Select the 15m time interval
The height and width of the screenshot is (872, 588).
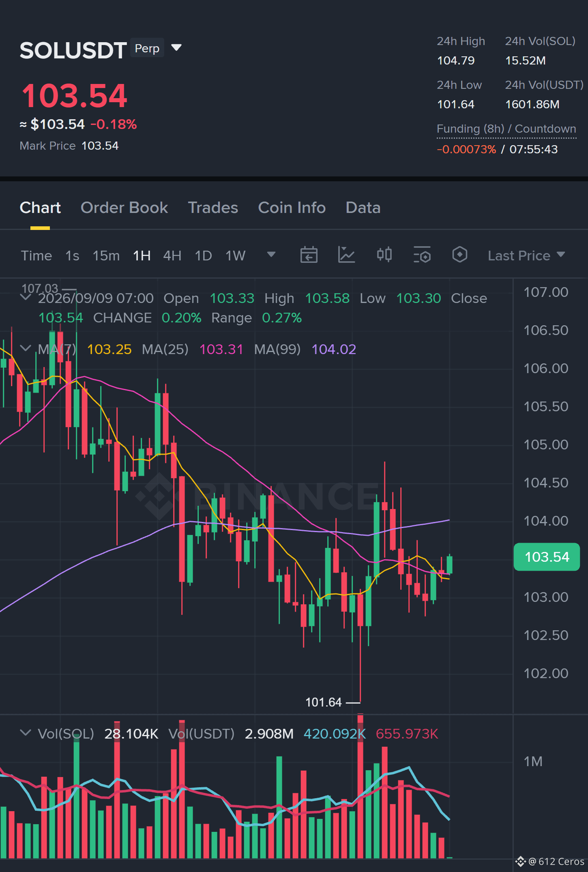[x=106, y=256]
